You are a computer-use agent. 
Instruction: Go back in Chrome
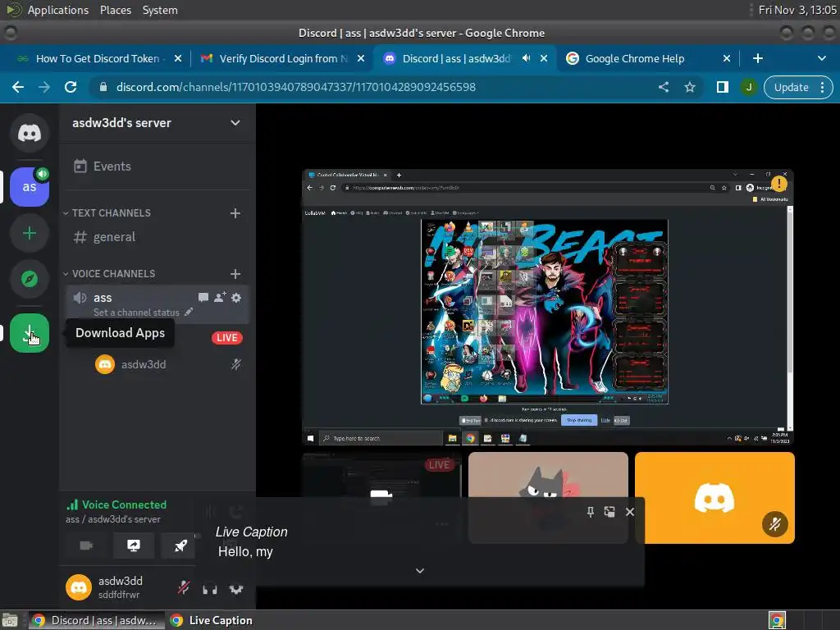point(18,87)
